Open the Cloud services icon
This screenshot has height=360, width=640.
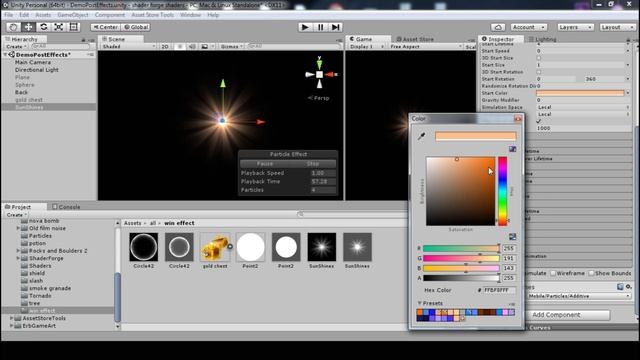[498, 27]
